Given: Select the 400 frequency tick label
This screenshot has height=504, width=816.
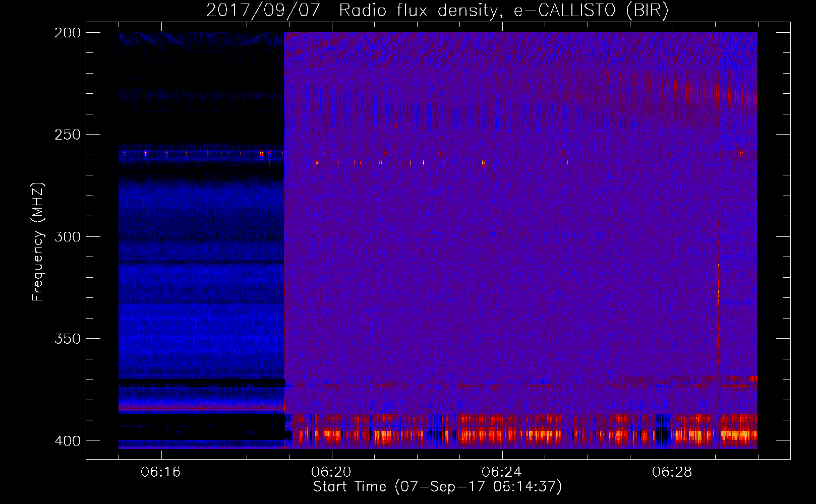Looking at the screenshot, I should click(67, 440).
